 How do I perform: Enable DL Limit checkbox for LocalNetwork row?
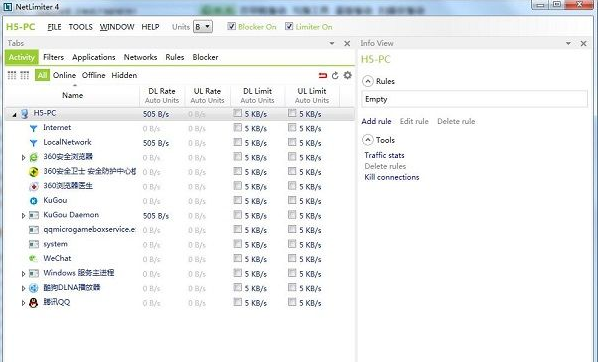click(x=238, y=142)
